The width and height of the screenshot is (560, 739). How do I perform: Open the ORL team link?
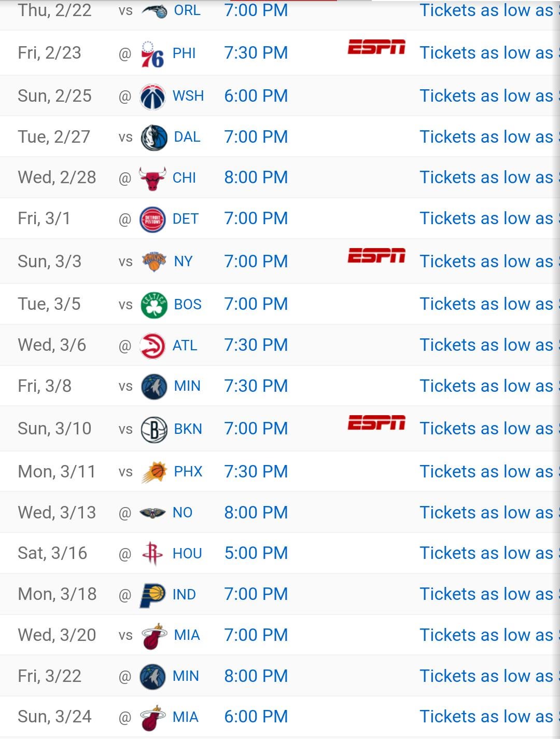[187, 10]
